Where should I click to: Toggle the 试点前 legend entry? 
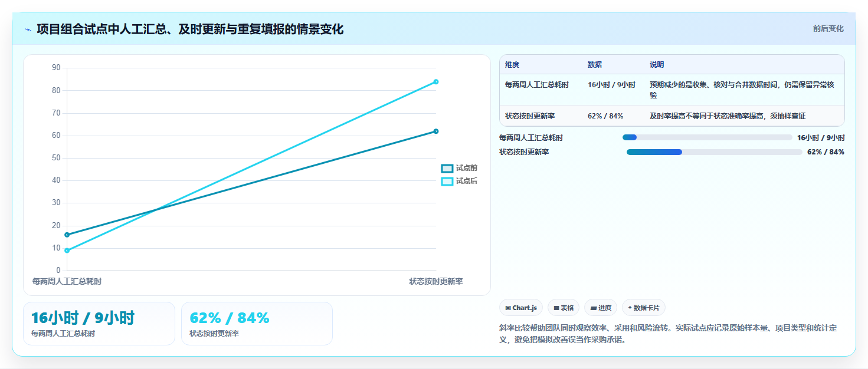coord(459,168)
